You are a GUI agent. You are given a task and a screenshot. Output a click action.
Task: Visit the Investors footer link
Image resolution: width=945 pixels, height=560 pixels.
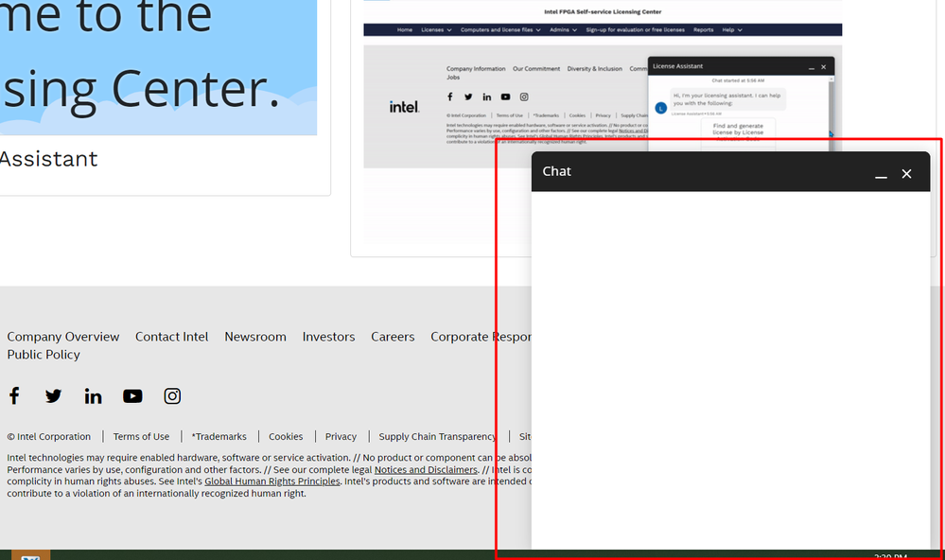coord(328,337)
